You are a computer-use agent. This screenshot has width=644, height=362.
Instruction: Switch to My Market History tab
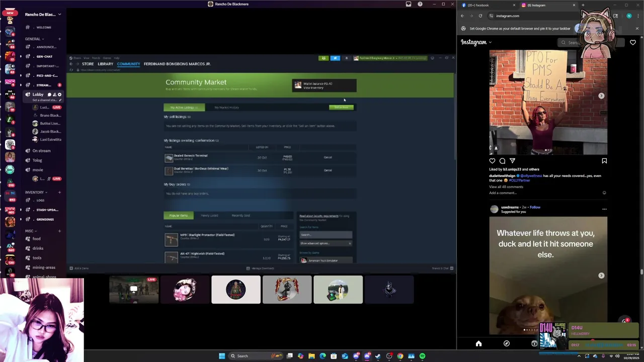point(226,108)
